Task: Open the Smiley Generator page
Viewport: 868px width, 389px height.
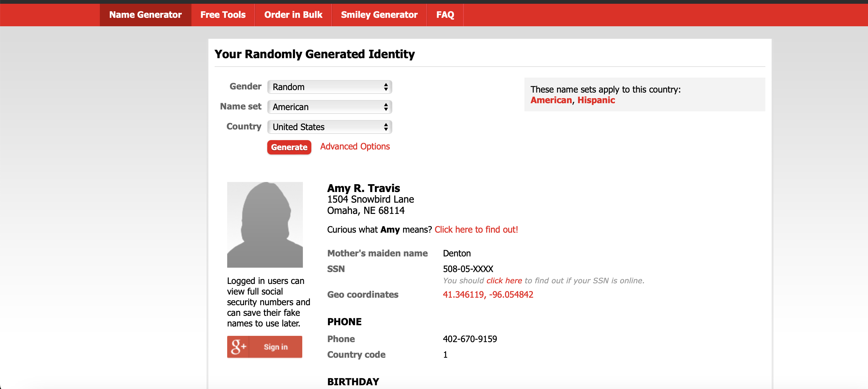Action: tap(379, 15)
